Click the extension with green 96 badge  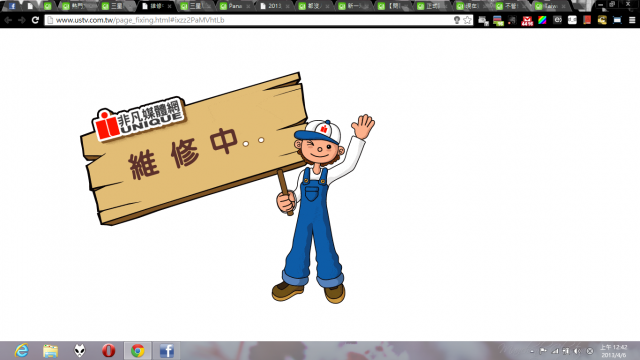pyautogui.click(x=498, y=21)
